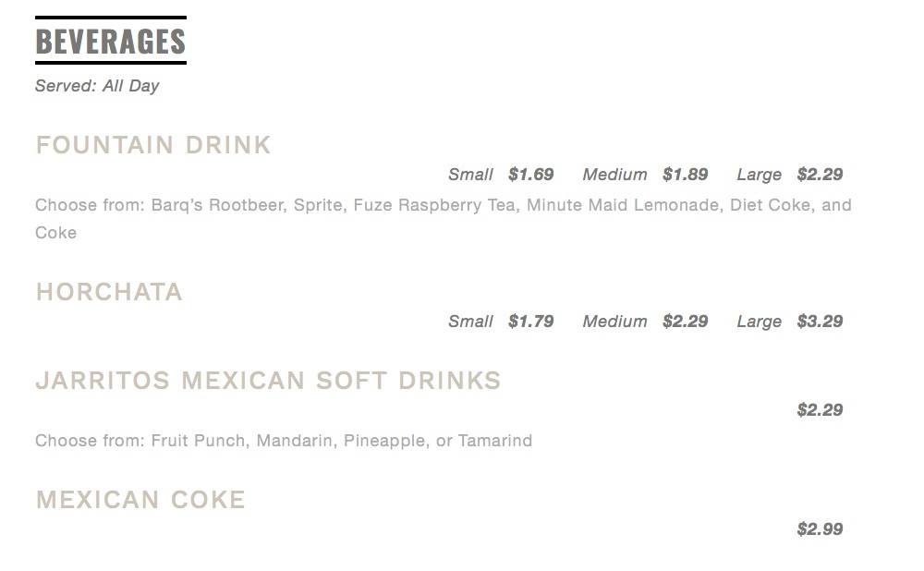Click the Horchata Small label
The height and width of the screenshot is (571, 924).
point(470,322)
